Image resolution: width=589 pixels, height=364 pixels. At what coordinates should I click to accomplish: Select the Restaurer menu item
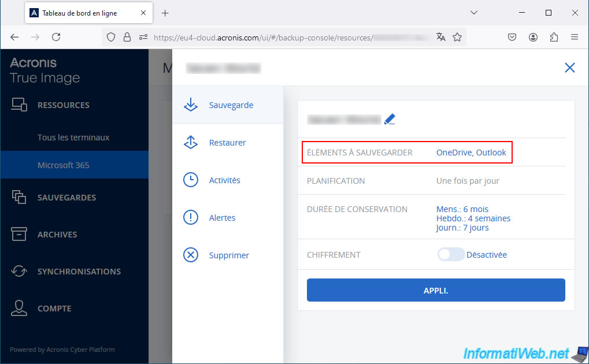[x=228, y=142]
